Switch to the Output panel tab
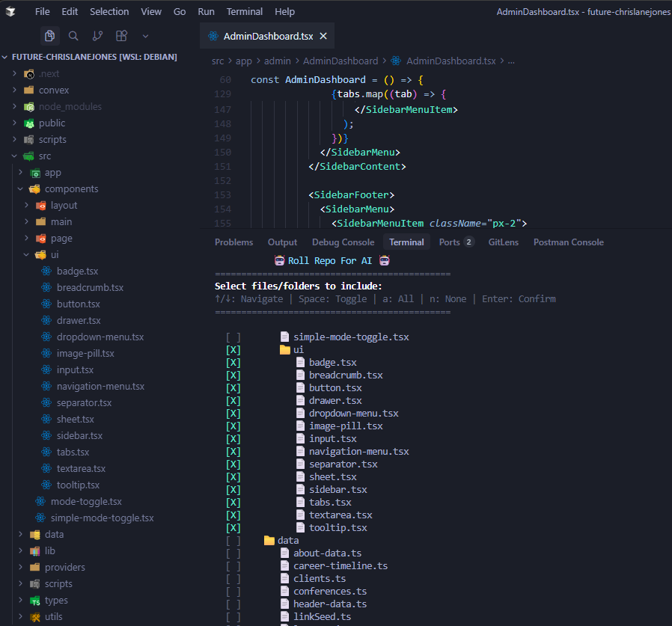This screenshot has width=672, height=626. (x=282, y=242)
